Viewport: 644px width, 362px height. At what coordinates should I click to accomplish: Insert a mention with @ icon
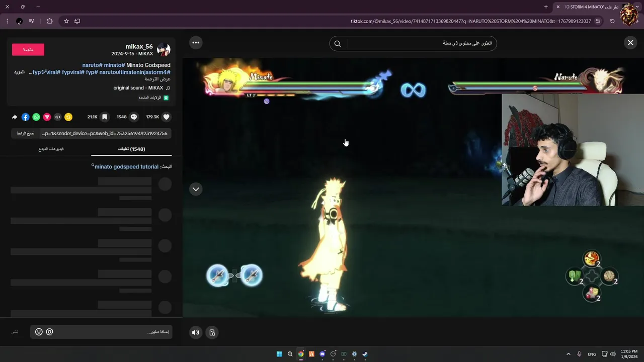(x=49, y=332)
